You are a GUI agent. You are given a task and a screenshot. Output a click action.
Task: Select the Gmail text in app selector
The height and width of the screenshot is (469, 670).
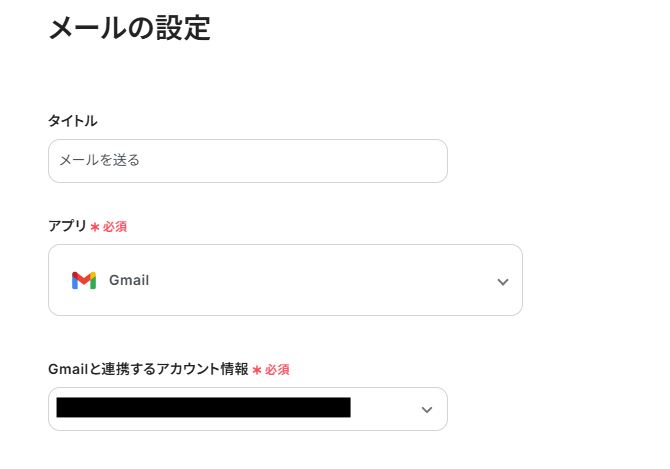[129, 281]
